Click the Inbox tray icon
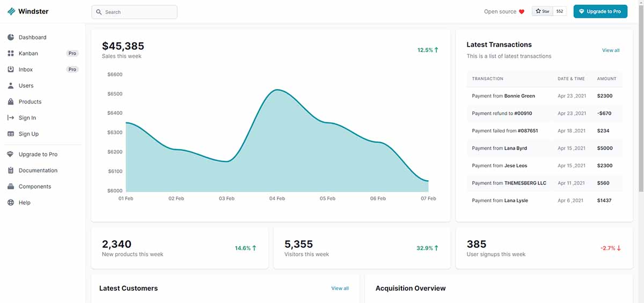The image size is (644, 303). [11, 70]
